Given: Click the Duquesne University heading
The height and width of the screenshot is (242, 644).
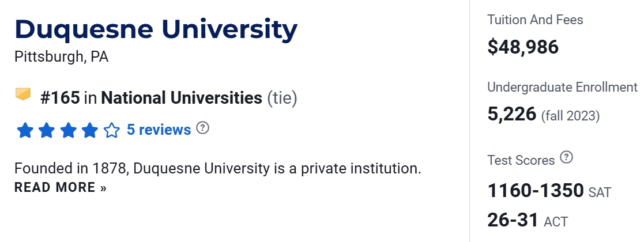Looking at the screenshot, I should [x=156, y=29].
